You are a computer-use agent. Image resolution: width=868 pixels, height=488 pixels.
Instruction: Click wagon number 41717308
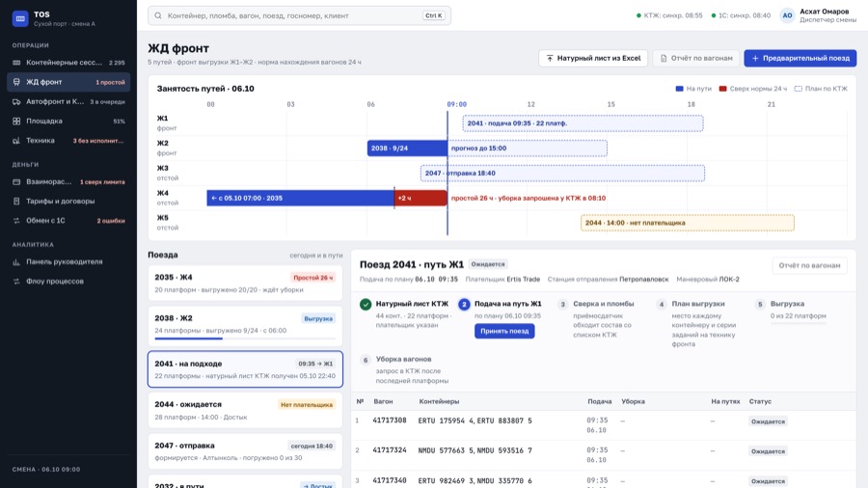pyautogui.click(x=390, y=420)
